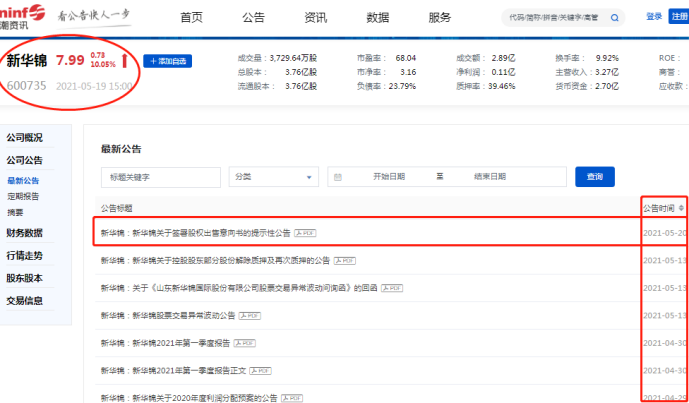Open the cninfo logo homepage
Viewport: 689px width, 403px height.
(x=22, y=15)
